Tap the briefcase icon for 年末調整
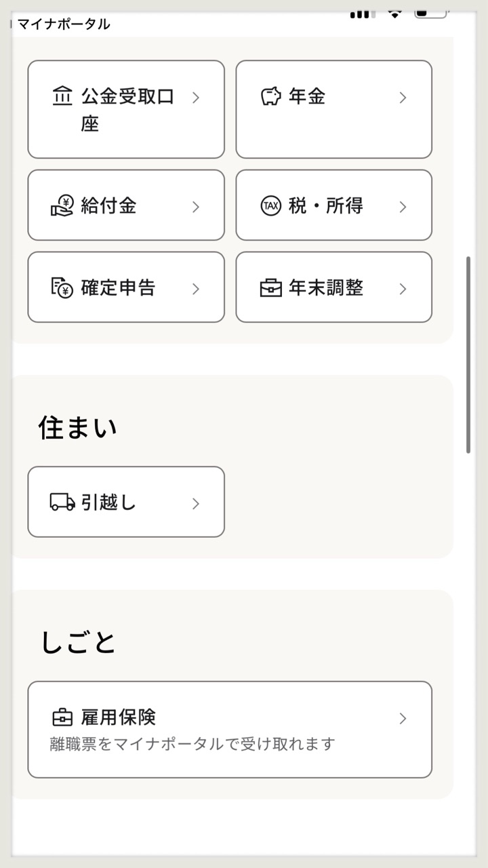 (270, 288)
